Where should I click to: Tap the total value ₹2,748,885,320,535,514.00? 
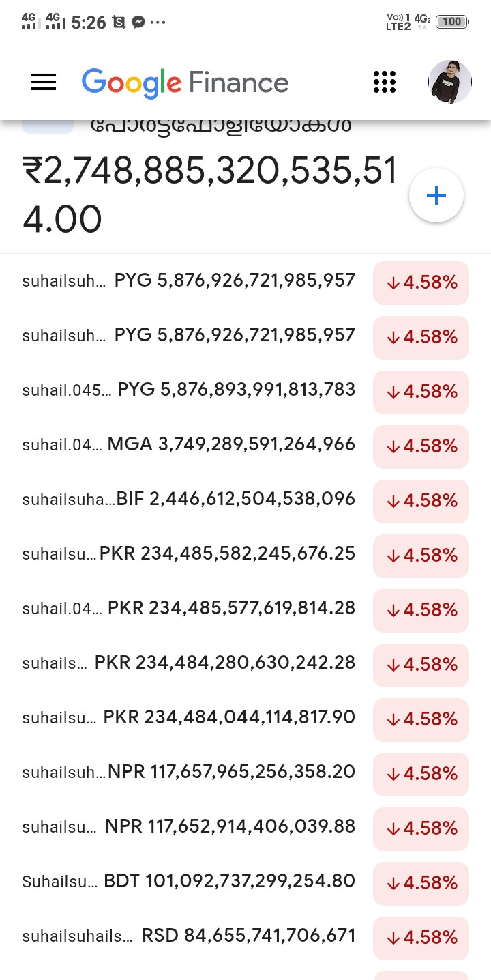[x=210, y=194]
